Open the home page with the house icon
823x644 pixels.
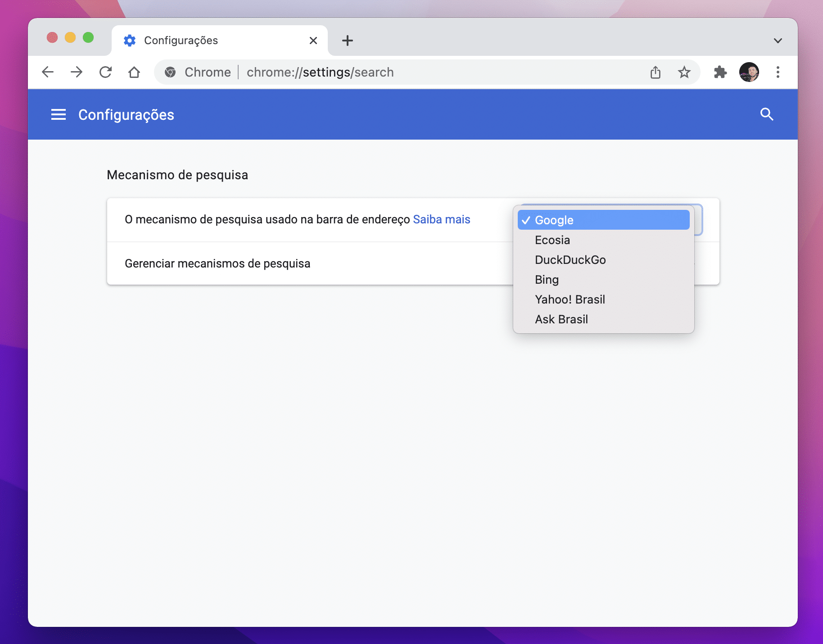pyautogui.click(x=134, y=72)
